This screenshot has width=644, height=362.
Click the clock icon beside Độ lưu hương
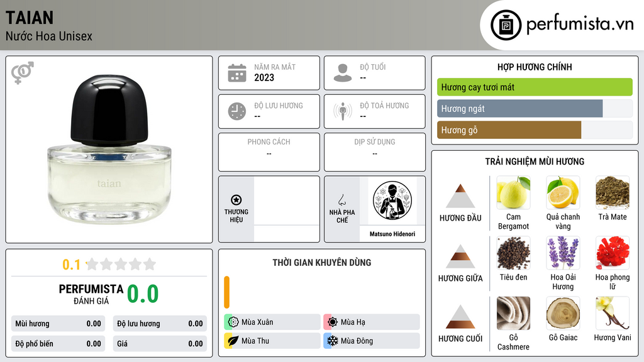point(237,111)
